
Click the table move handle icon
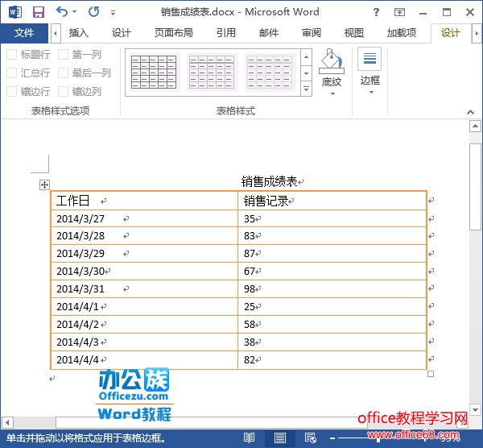point(44,185)
